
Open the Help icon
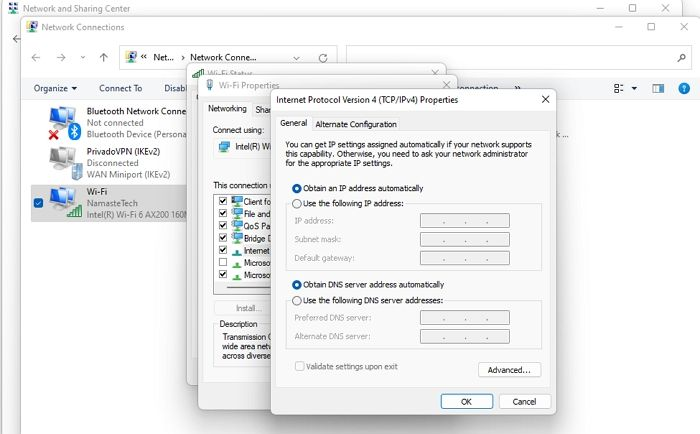[684, 88]
